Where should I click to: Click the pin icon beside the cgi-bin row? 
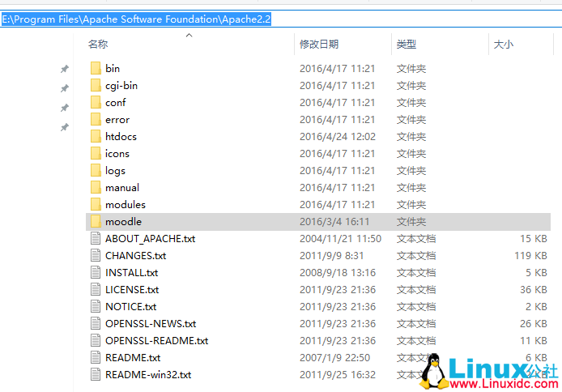point(65,88)
